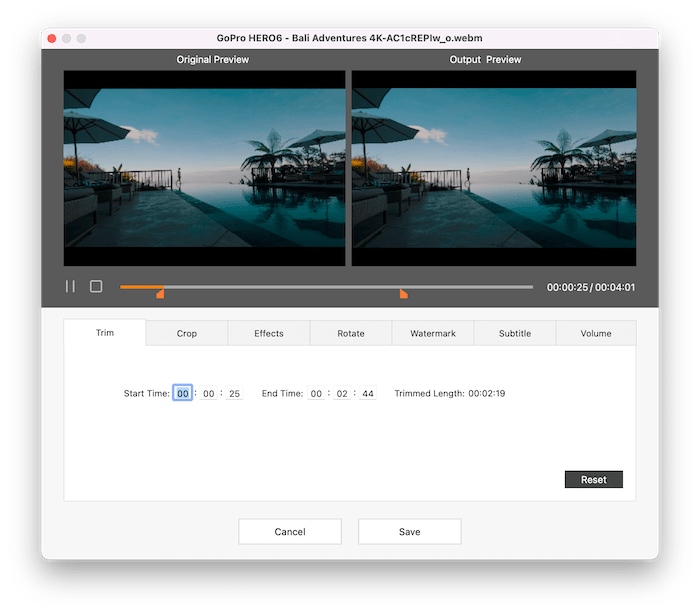Image resolution: width=700 pixels, height=614 pixels.
Task: Click the Start Time hours field
Action: pos(183,394)
